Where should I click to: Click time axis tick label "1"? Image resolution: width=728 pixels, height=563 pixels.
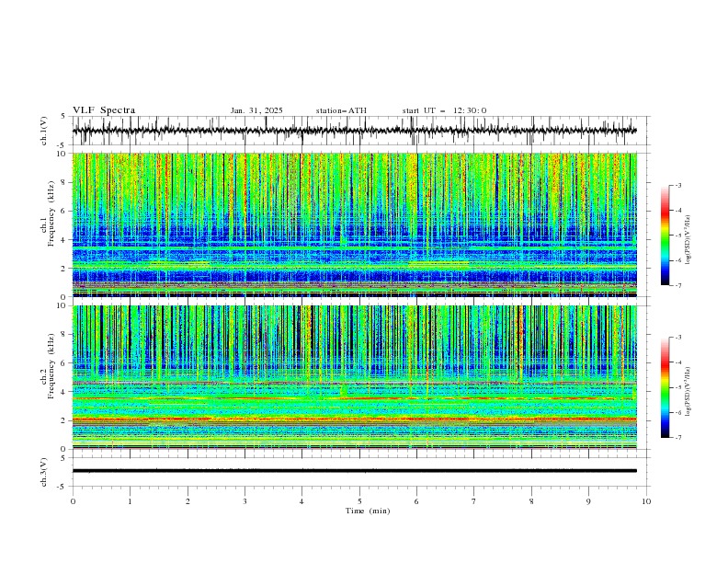[130, 501]
